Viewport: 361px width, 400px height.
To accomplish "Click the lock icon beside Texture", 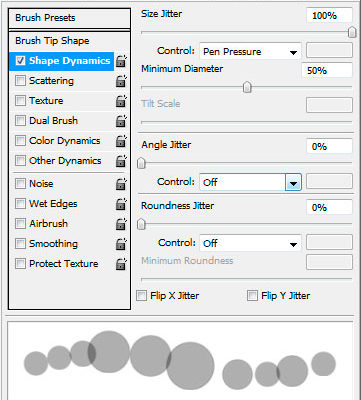I will tap(121, 101).
